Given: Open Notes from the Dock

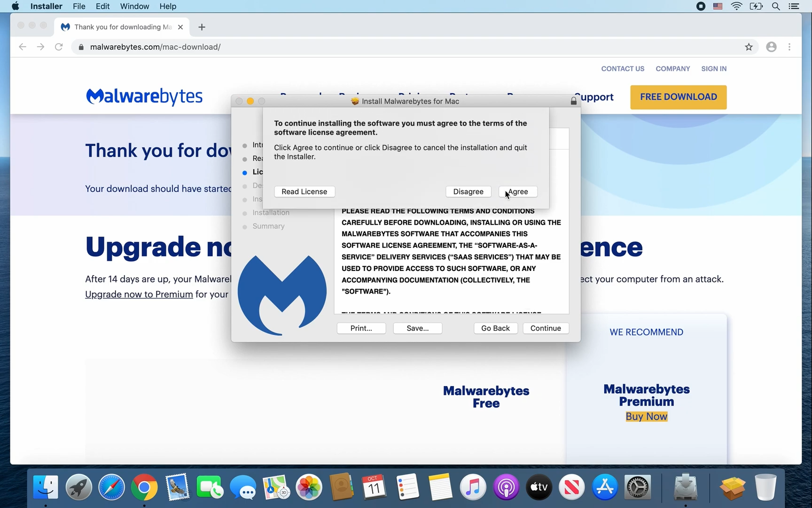Looking at the screenshot, I should [440, 487].
